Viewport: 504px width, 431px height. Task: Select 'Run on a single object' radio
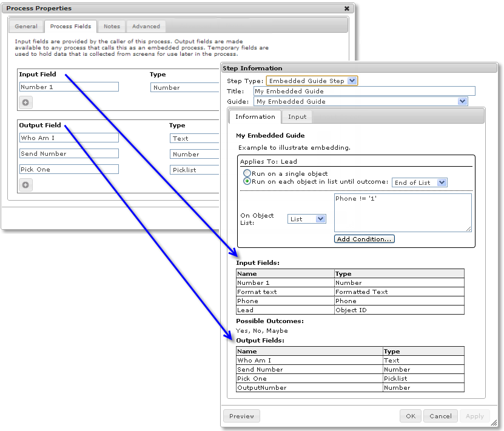247,173
